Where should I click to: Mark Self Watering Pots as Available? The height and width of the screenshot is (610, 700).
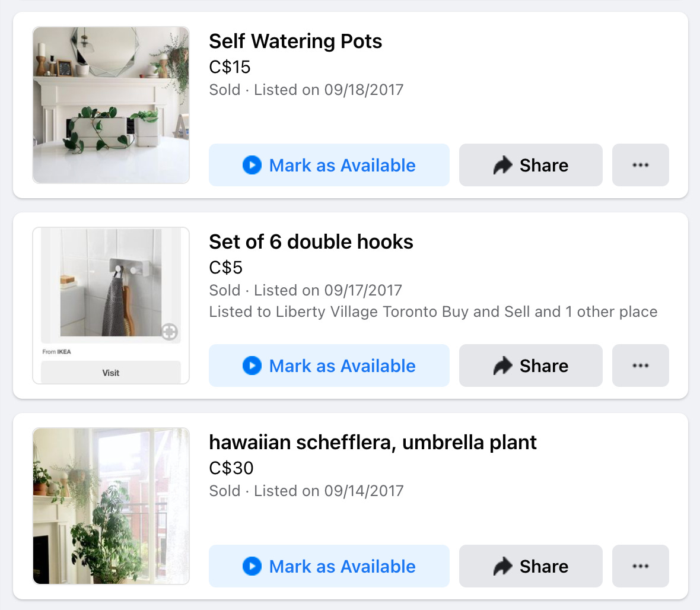pos(329,166)
